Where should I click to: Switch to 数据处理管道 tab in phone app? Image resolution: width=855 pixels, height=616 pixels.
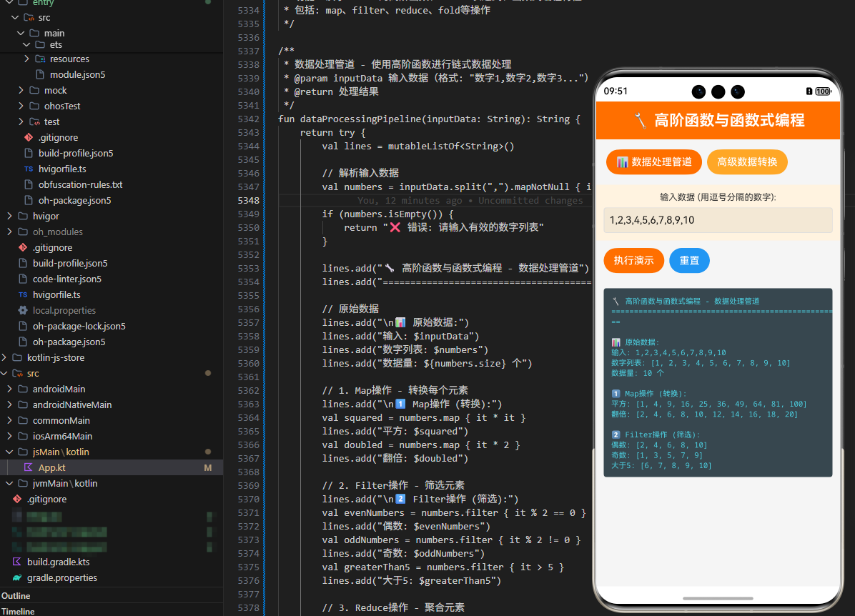click(x=654, y=162)
